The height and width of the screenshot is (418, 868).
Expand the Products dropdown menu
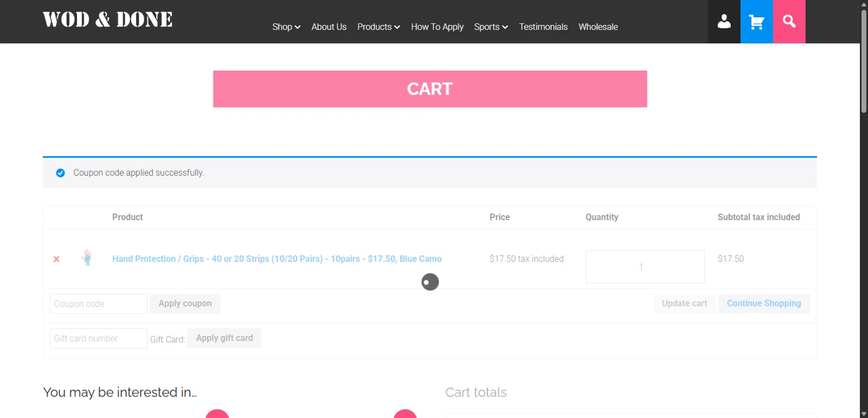378,27
